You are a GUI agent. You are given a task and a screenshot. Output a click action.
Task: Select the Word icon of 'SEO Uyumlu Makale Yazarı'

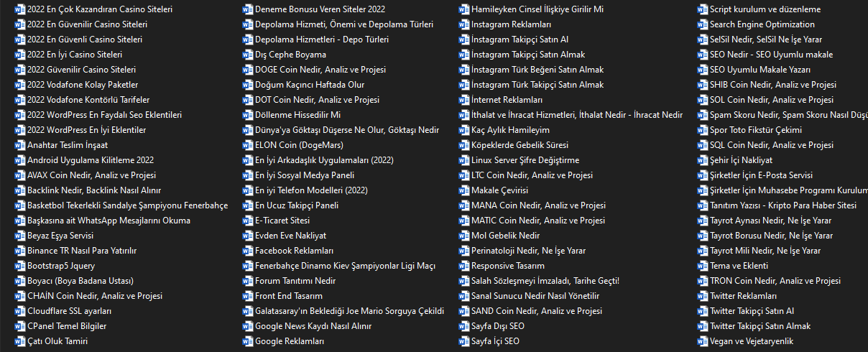coord(703,70)
